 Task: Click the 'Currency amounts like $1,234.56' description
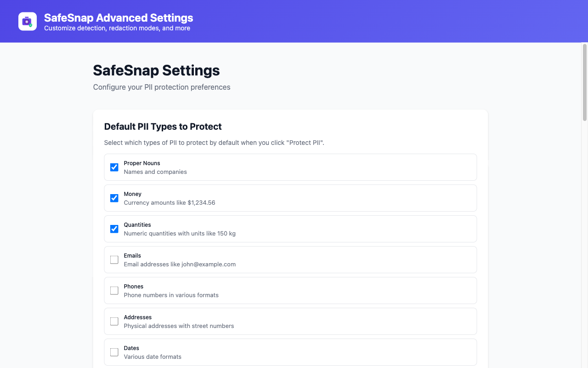[169, 203]
